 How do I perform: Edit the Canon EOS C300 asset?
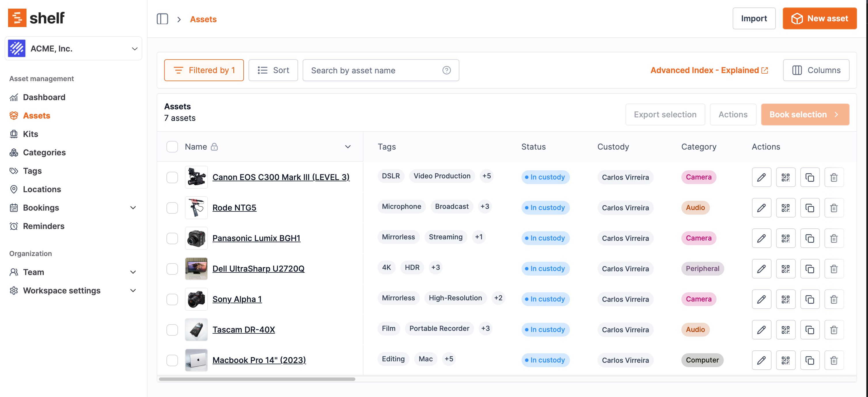point(761,177)
